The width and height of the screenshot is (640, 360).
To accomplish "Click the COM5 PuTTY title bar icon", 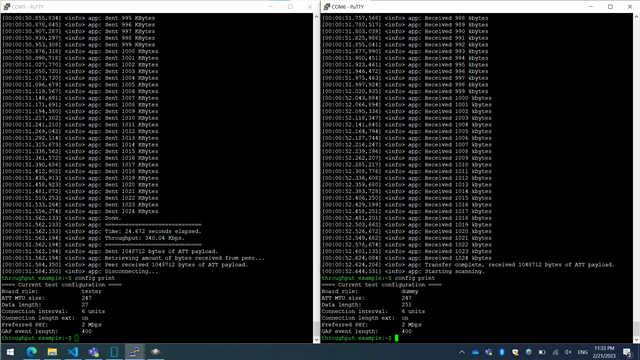I will 6,7.
